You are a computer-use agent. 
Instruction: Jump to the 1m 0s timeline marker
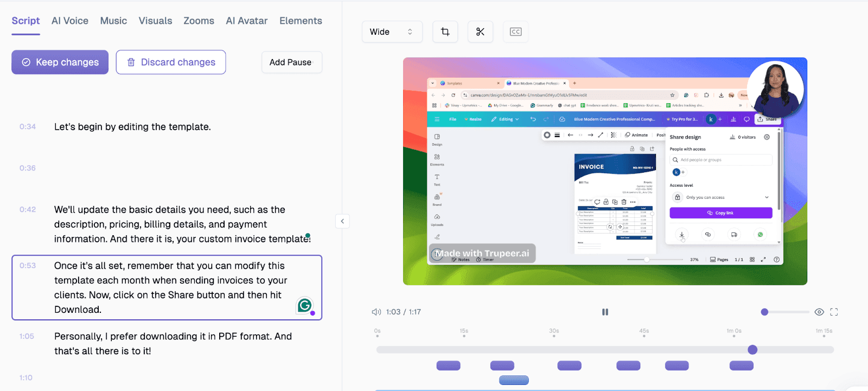(734, 332)
